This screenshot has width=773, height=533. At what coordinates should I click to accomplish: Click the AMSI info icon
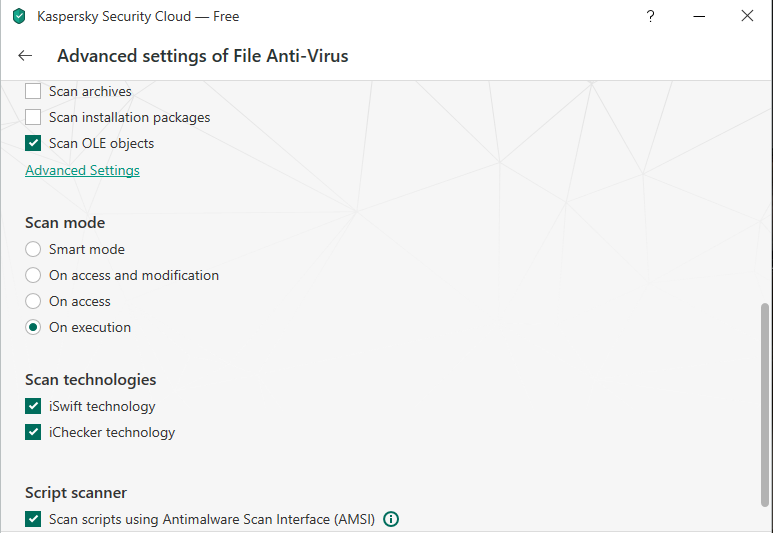pyautogui.click(x=391, y=519)
